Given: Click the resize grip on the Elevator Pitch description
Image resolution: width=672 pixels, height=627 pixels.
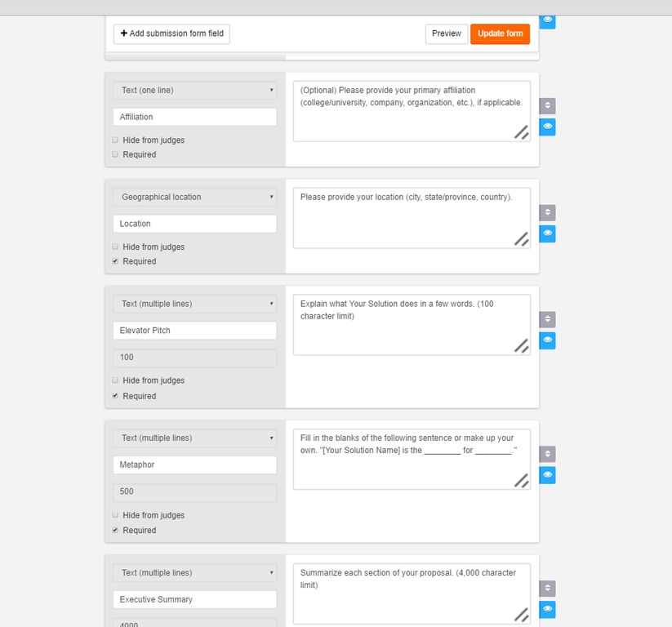Looking at the screenshot, I should coord(521,346).
